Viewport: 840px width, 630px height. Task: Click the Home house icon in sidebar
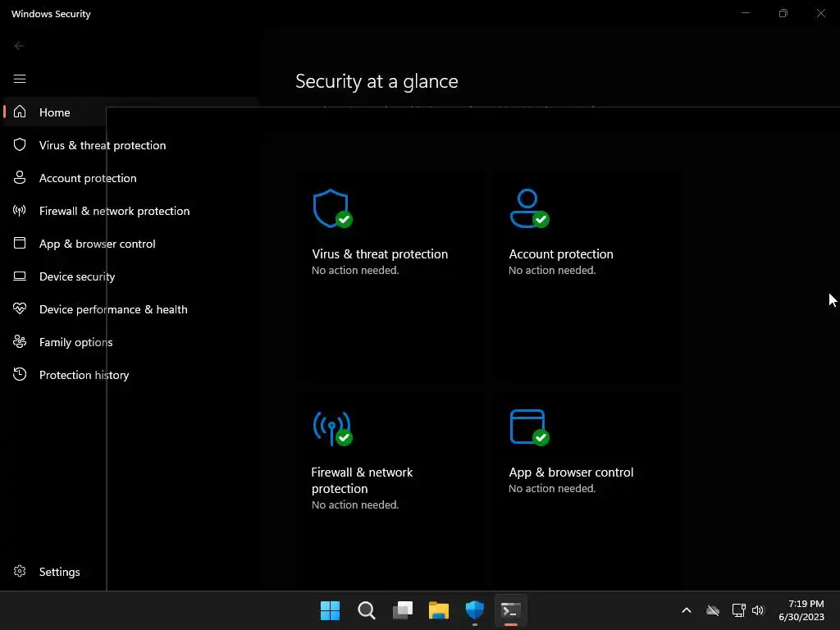click(x=20, y=112)
